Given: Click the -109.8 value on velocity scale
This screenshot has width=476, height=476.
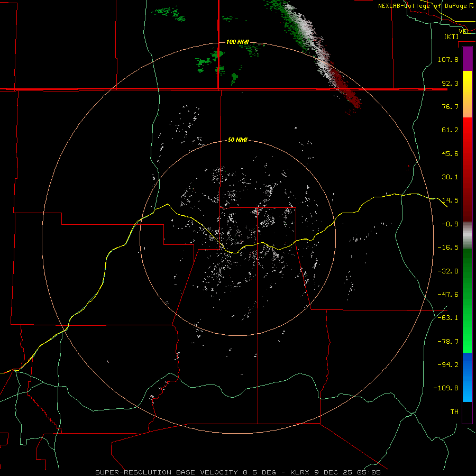Looking at the screenshot, I should (x=446, y=388).
